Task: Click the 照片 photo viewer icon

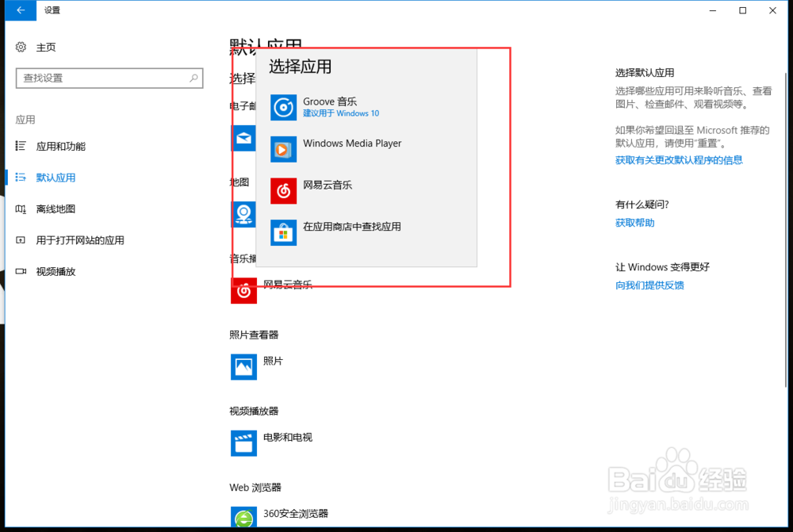Action: [243, 366]
